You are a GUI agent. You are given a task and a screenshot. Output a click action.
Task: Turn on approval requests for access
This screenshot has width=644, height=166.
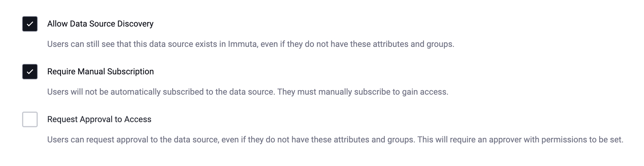coord(30,119)
